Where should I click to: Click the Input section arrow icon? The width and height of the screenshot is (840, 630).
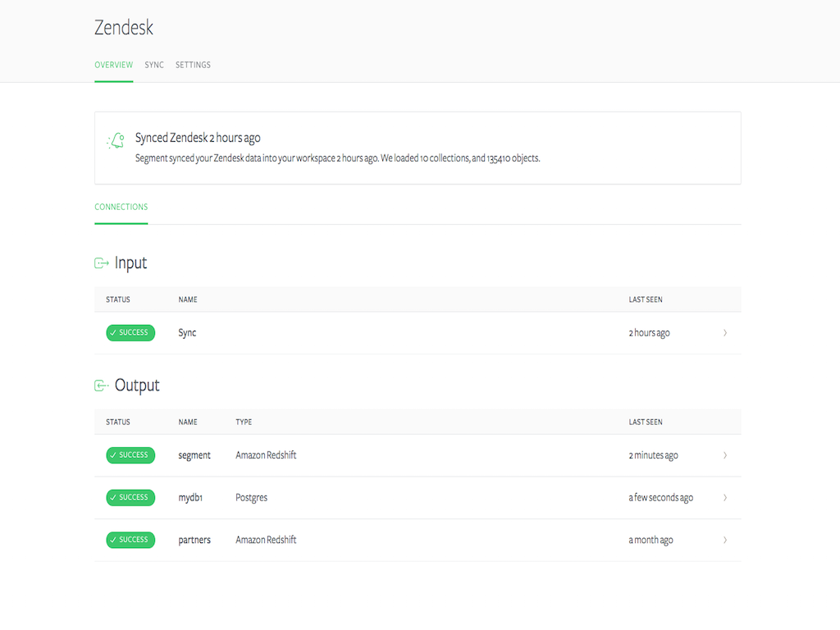point(102,263)
